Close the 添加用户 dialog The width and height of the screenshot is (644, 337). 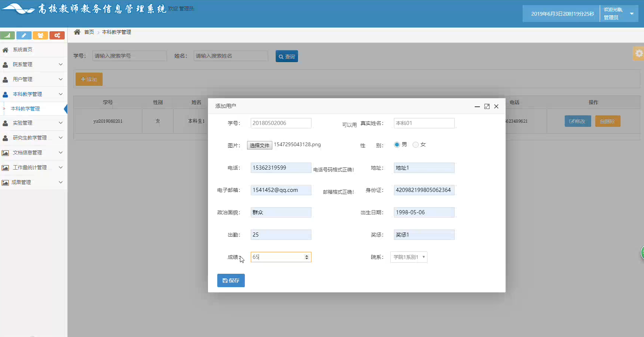coord(496,106)
